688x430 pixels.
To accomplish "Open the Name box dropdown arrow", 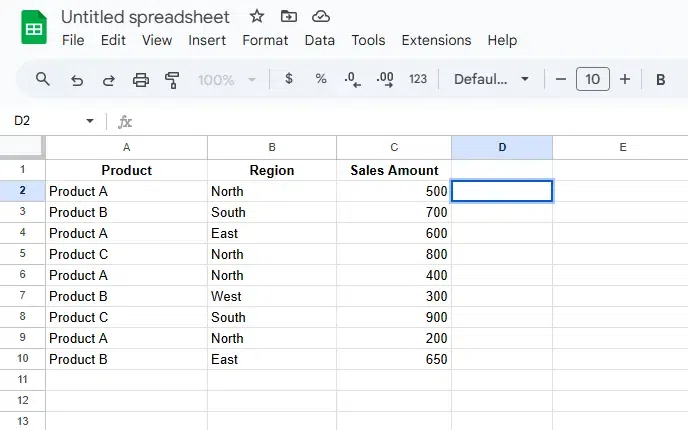I will pos(90,121).
